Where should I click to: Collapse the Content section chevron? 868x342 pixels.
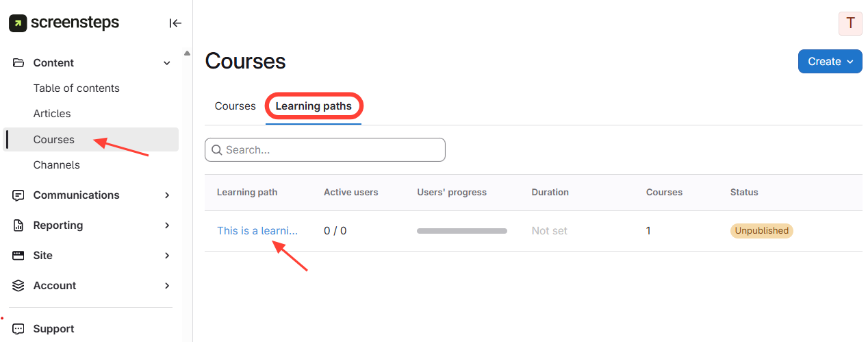[166, 63]
